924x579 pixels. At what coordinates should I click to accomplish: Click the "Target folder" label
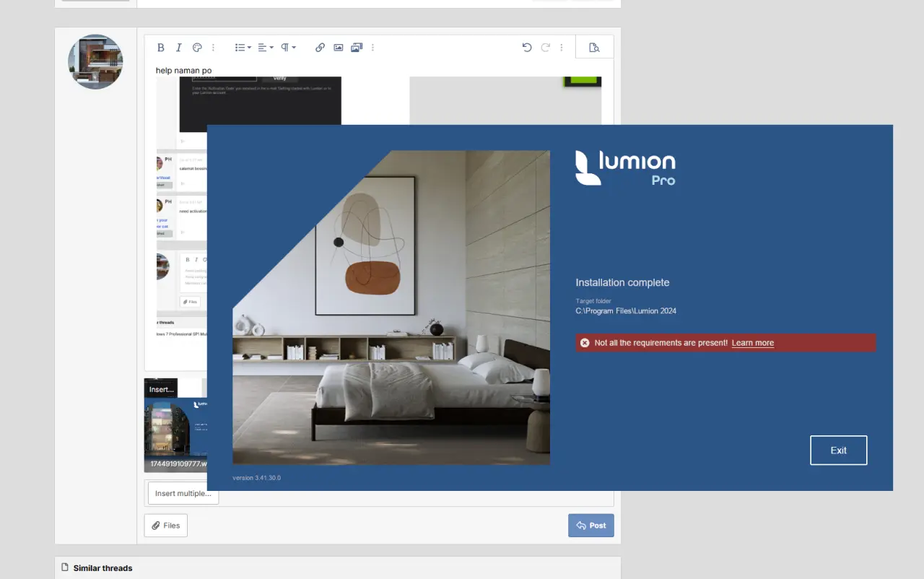coord(593,301)
